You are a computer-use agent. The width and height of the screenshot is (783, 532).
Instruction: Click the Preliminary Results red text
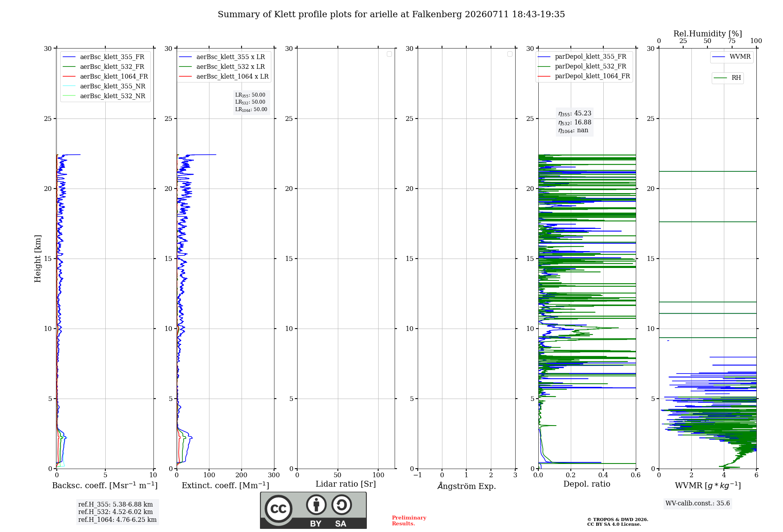tap(409, 521)
